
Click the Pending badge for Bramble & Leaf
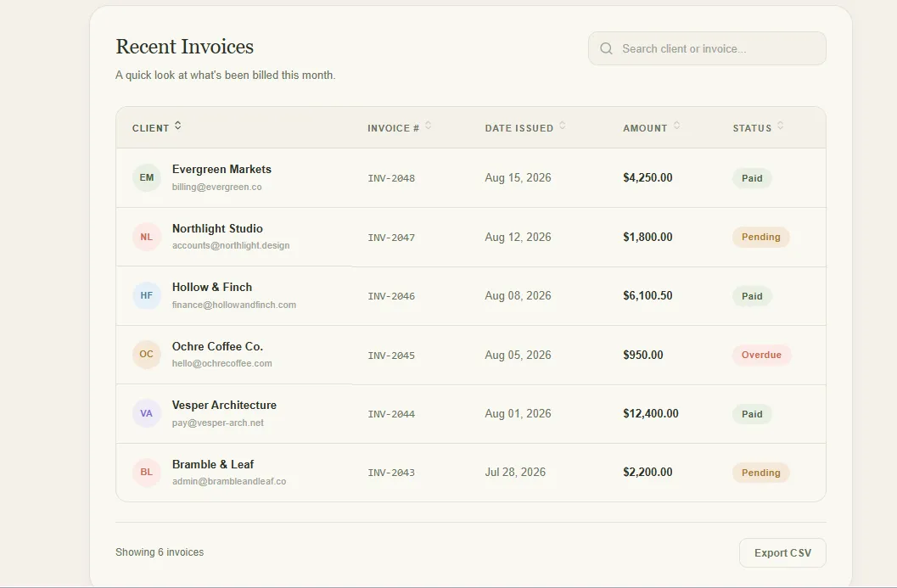761,473
